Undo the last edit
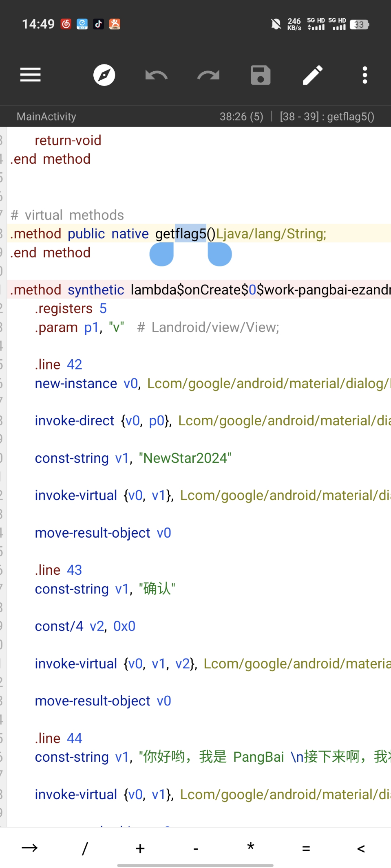 point(157,75)
